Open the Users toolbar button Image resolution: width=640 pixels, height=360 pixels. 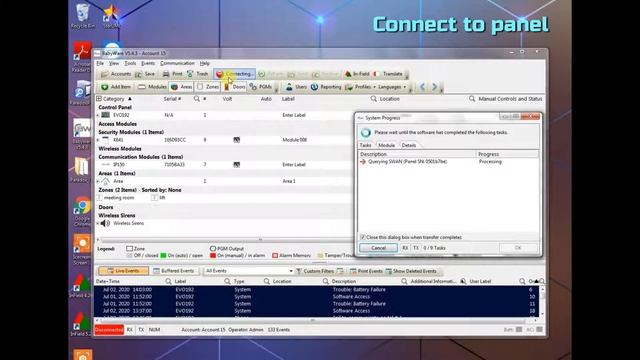tap(296, 87)
